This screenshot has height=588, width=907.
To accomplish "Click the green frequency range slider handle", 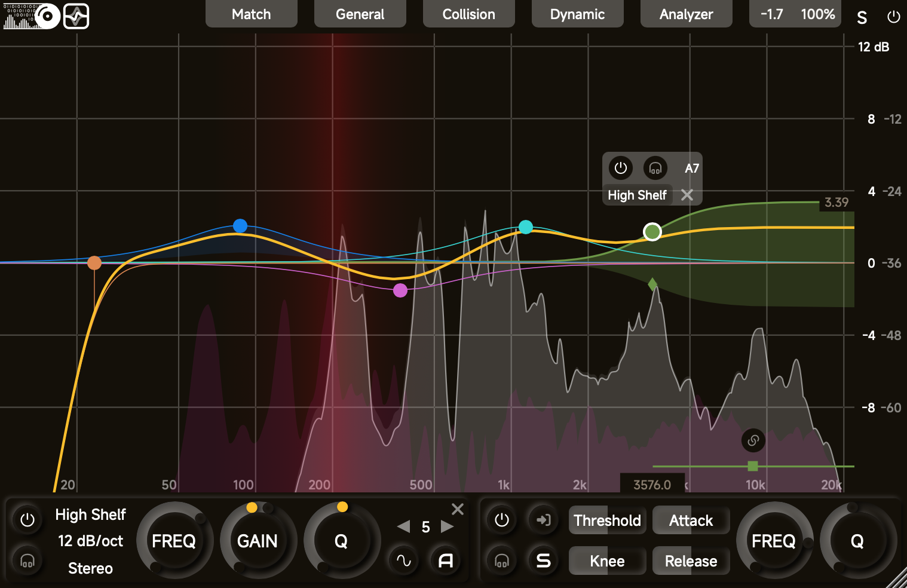I will (x=752, y=465).
